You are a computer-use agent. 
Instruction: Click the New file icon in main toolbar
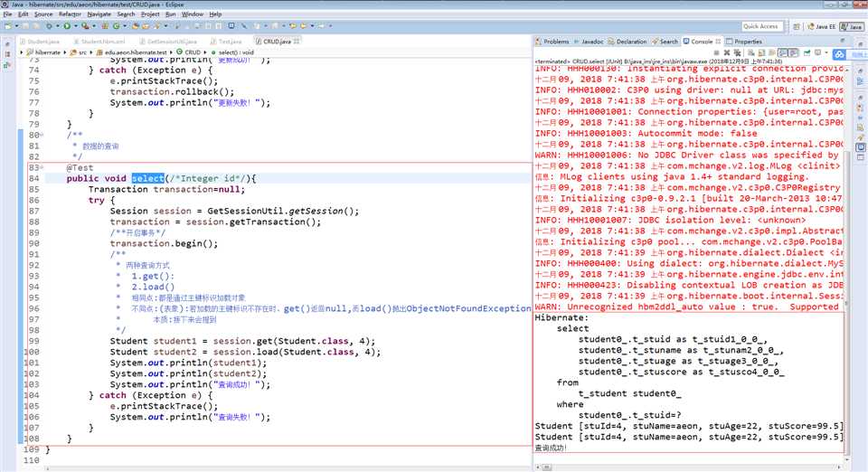pyautogui.click(x=8, y=27)
